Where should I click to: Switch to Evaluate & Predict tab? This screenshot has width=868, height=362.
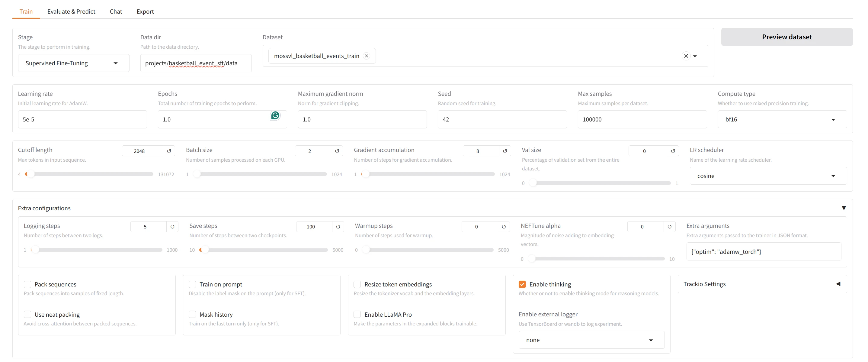tap(71, 11)
